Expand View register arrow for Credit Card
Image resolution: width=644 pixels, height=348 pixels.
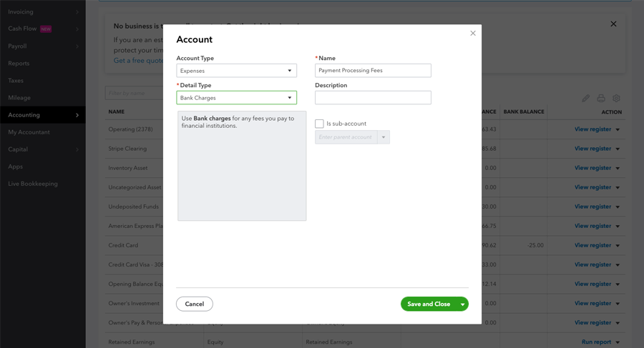[x=618, y=246]
